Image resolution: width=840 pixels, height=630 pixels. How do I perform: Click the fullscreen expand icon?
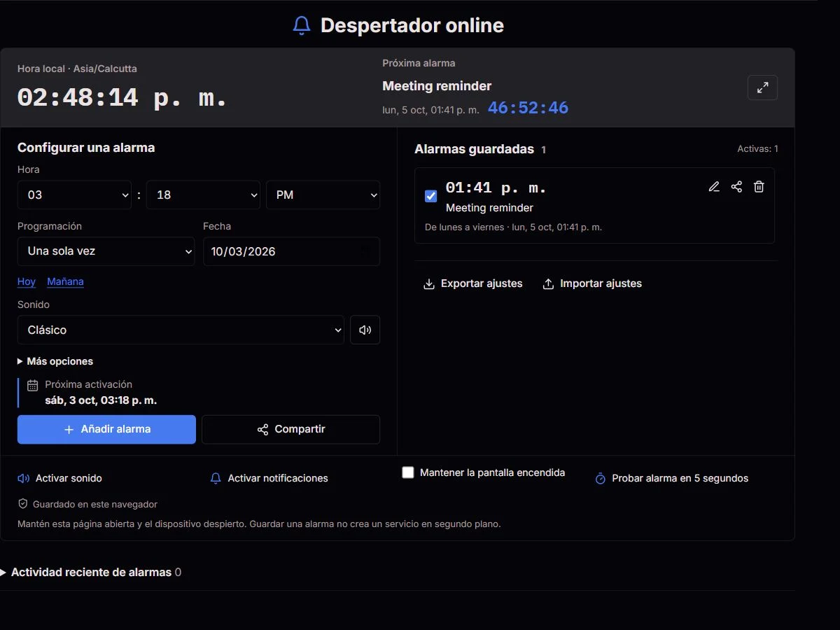click(762, 87)
